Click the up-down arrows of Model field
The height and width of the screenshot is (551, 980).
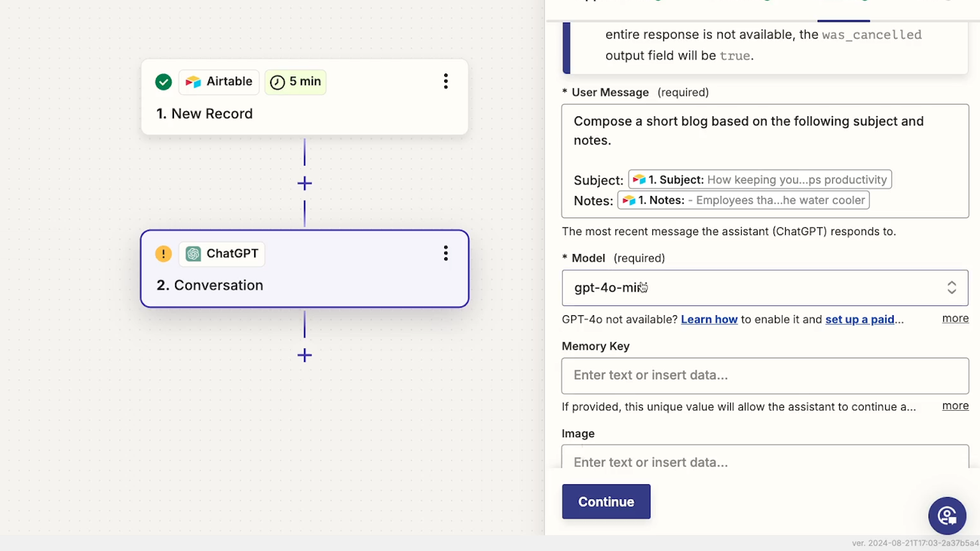coord(952,288)
